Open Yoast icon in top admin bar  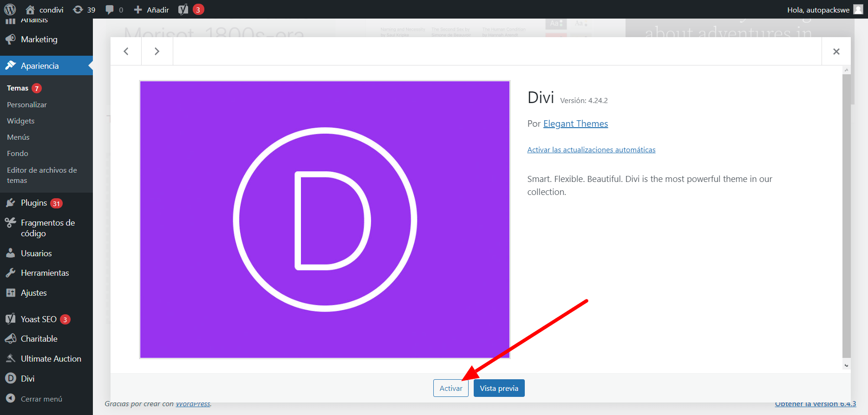(183, 10)
